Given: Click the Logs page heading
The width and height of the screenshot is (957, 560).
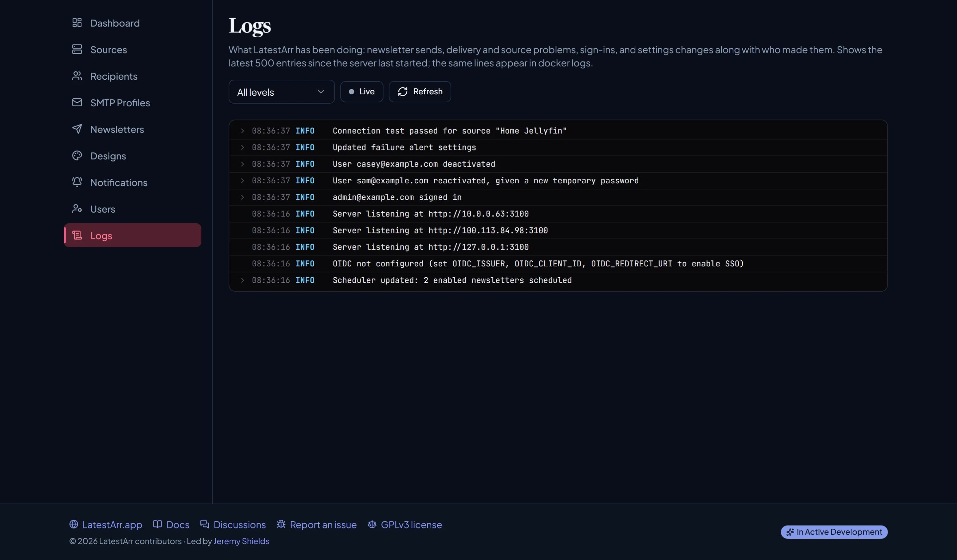Looking at the screenshot, I should coord(250,26).
